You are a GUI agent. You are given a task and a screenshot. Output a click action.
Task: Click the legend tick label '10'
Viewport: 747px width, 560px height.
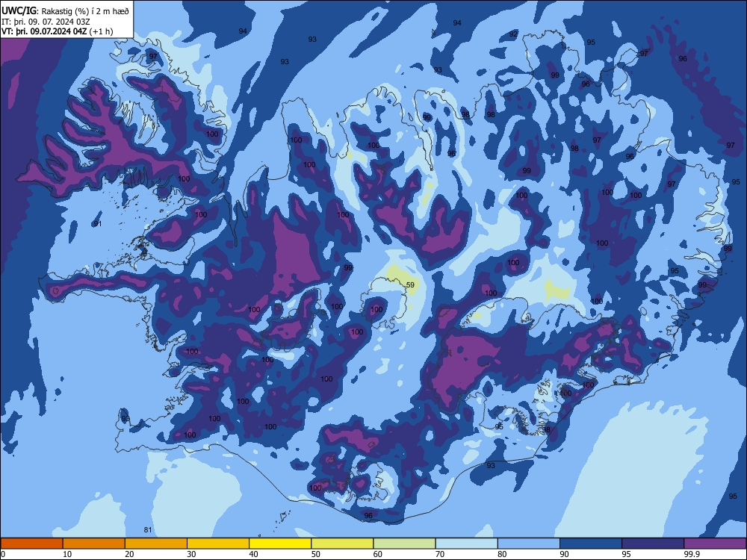coord(67,554)
